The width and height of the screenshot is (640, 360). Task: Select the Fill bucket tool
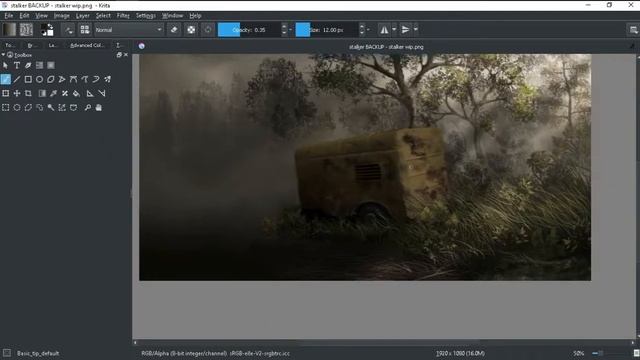click(x=76, y=93)
